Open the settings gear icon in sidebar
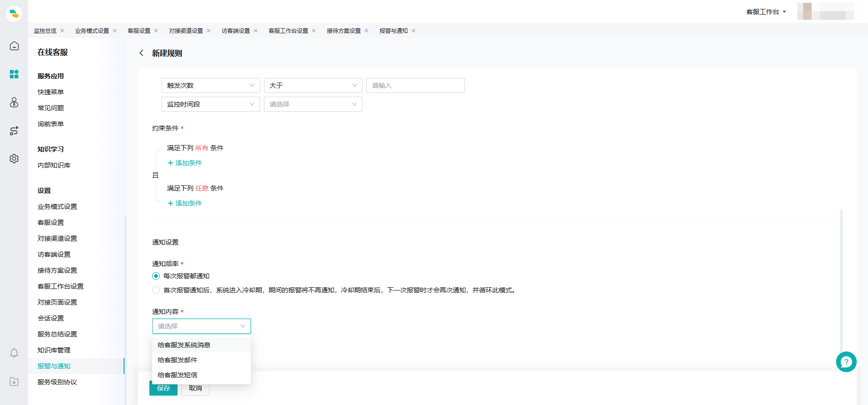 tap(14, 159)
